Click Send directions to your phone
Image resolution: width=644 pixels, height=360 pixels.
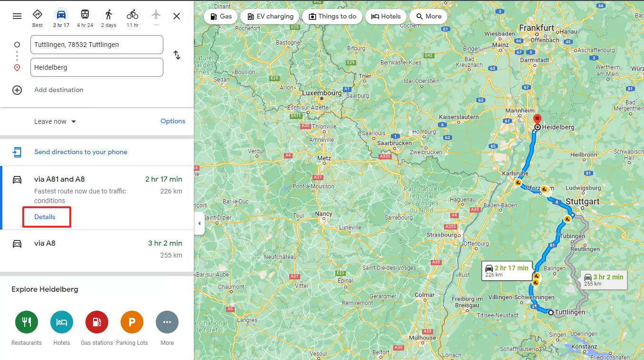click(x=81, y=152)
